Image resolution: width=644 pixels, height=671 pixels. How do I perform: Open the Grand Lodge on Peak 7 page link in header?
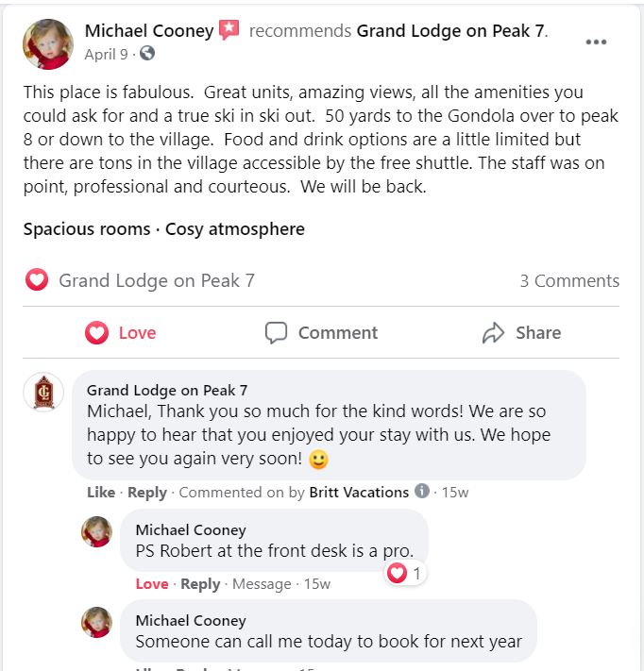coord(451,31)
